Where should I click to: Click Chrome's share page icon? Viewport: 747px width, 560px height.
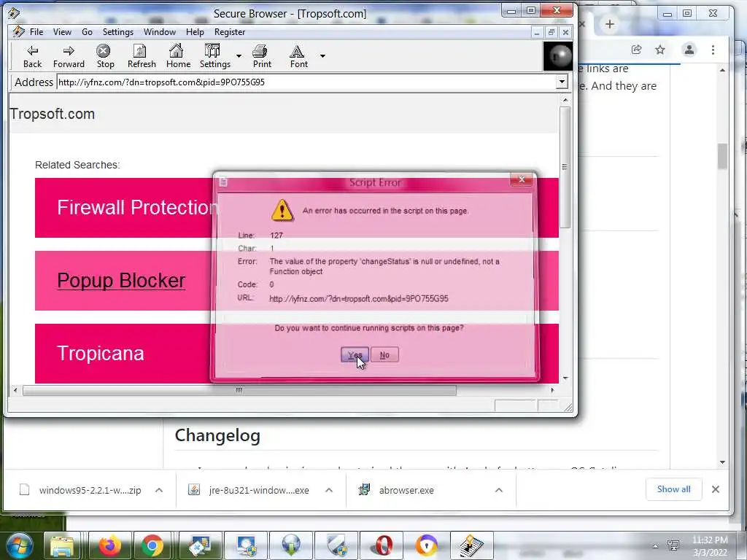[636, 50]
